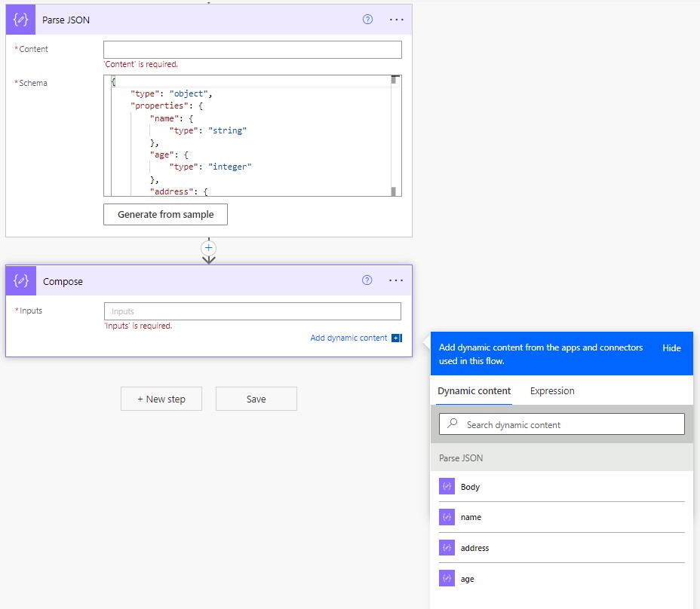Click the Compose title text

(63, 282)
